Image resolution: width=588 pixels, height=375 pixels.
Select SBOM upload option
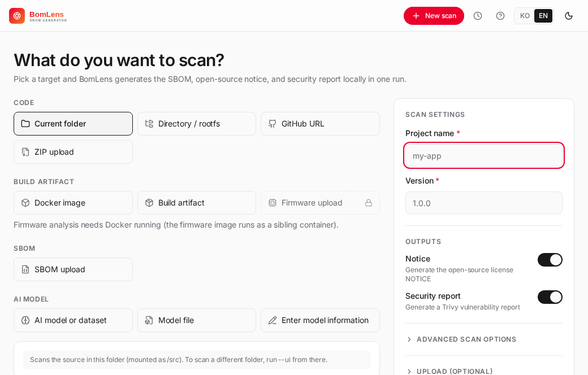[x=73, y=269]
